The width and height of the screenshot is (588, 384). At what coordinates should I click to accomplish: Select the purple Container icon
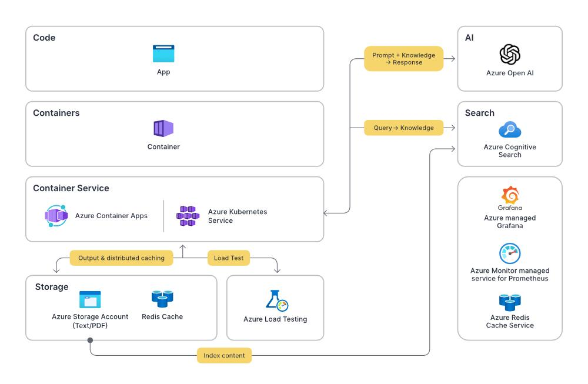click(163, 129)
